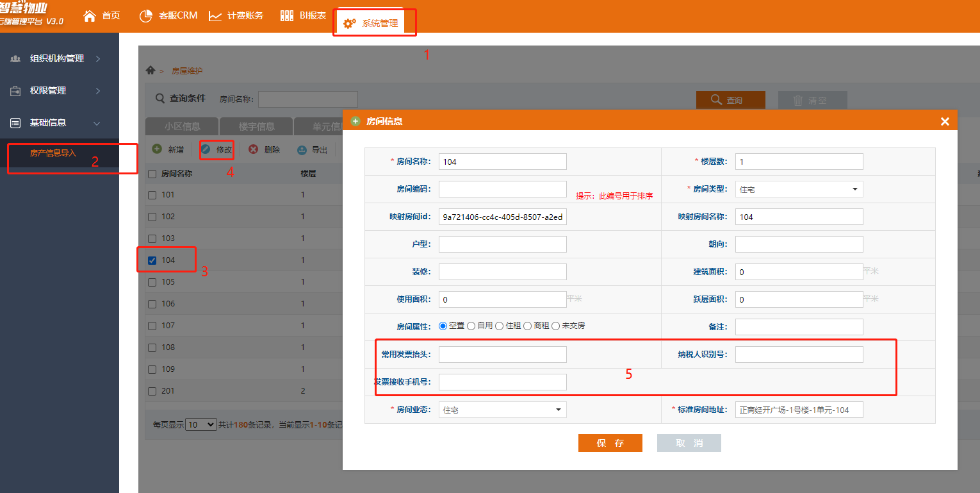Image resolution: width=980 pixels, height=493 pixels.
Task: Click the 户型 input field
Action: tap(502, 244)
